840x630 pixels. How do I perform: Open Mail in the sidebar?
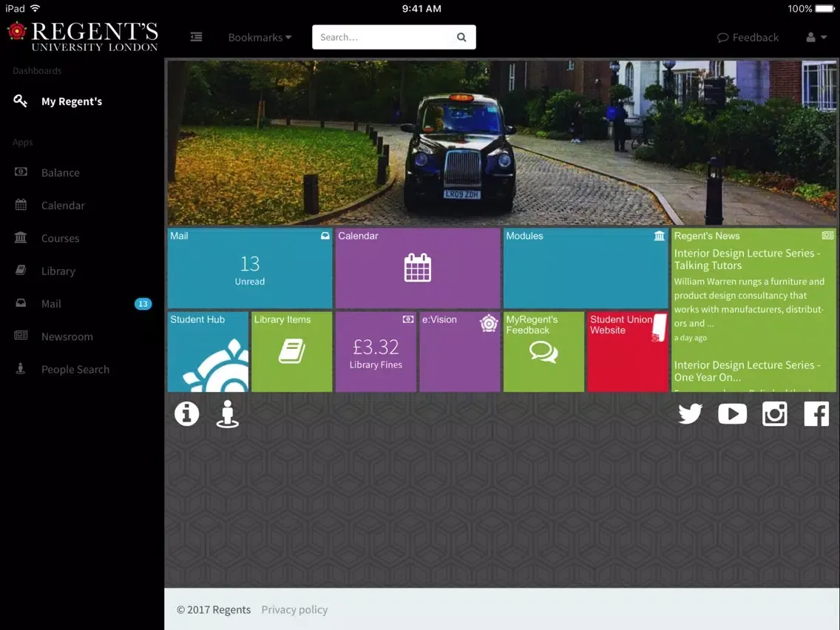pyautogui.click(x=51, y=304)
